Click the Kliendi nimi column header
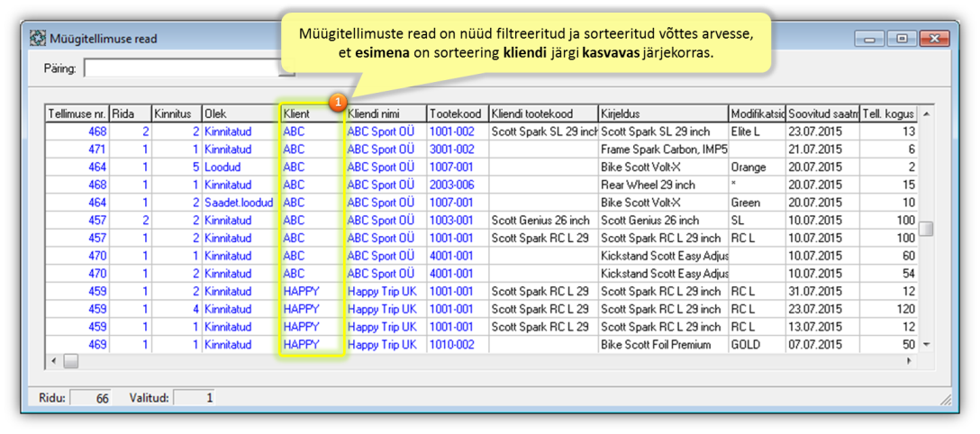 click(386, 114)
